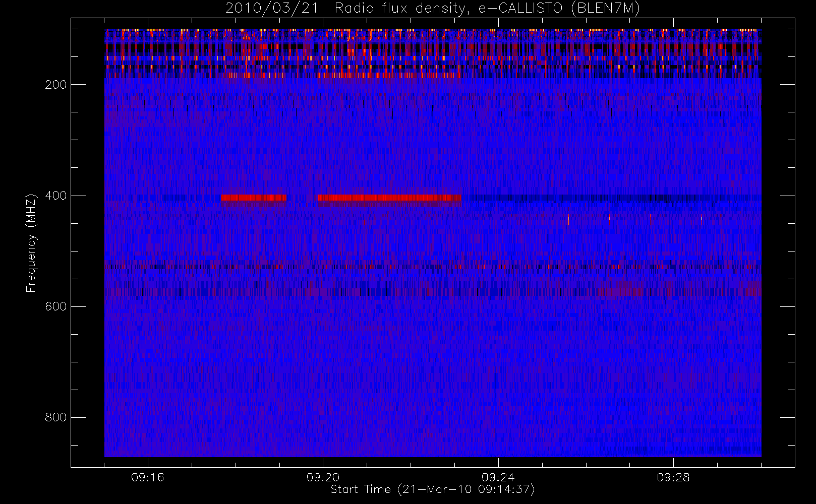This screenshot has height=504, width=816.
Task: Click the 09:24 time tick label
Action: 498,477
